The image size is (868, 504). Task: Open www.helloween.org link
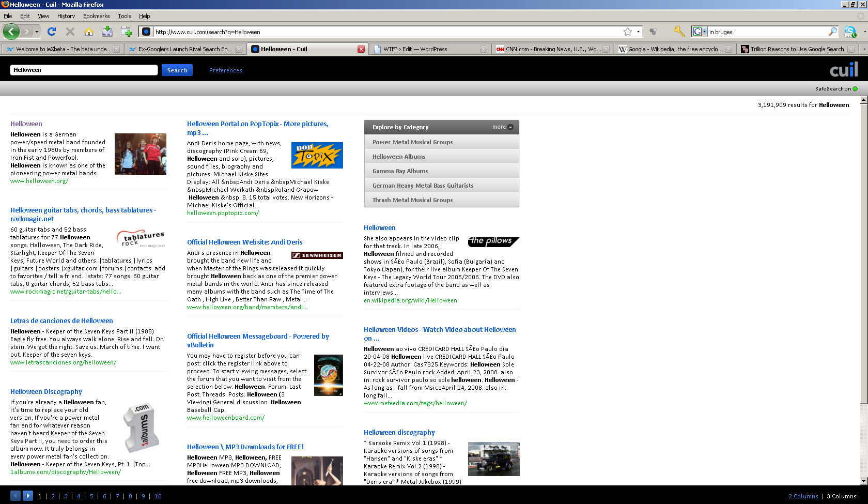(39, 181)
